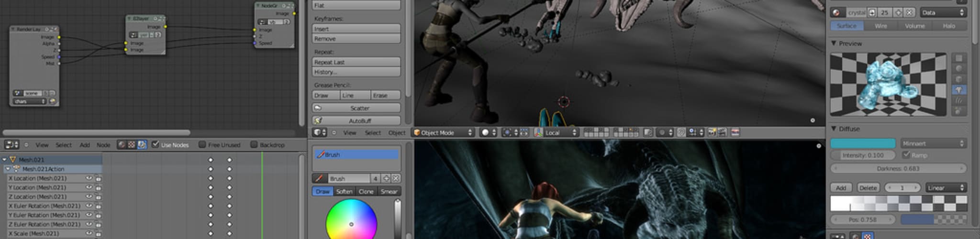
Task: Enable the Free Unused checkbox
Action: point(202,144)
